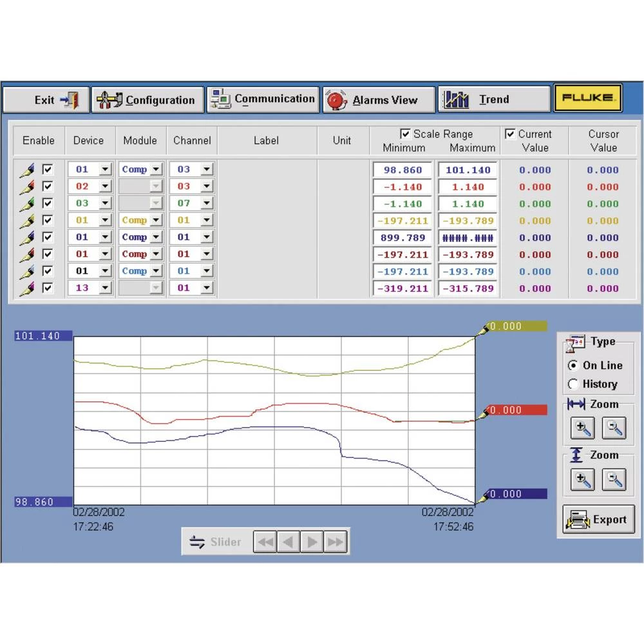Screen dimensions: 644x644
Task: Open the Communication settings
Action: pyautogui.click(x=263, y=99)
